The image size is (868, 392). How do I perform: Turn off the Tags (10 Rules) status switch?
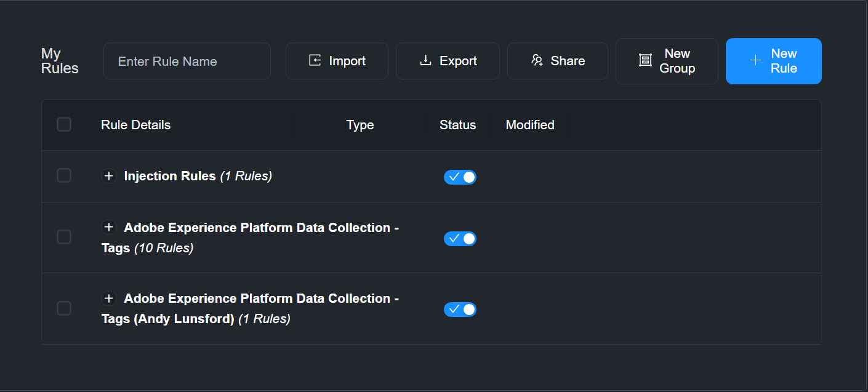pyautogui.click(x=460, y=239)
